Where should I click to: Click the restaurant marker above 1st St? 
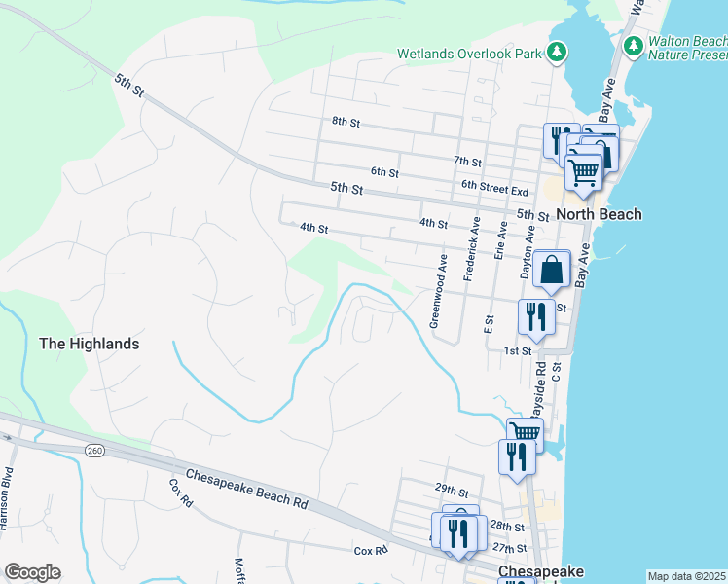tap(535, 316)
